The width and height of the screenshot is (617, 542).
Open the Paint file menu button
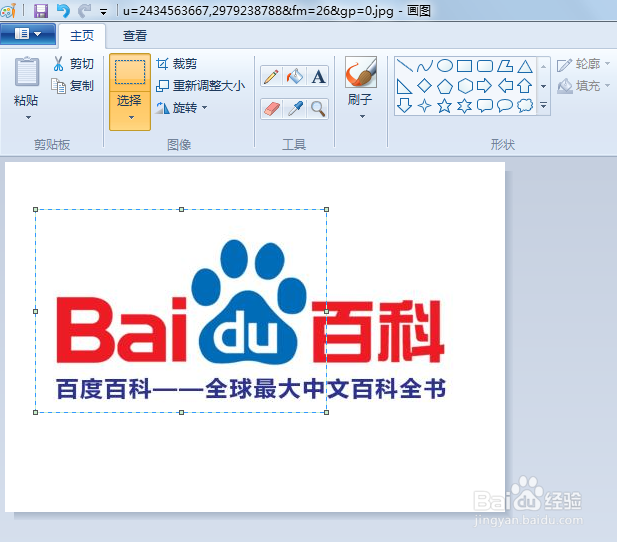coord(28,34)
